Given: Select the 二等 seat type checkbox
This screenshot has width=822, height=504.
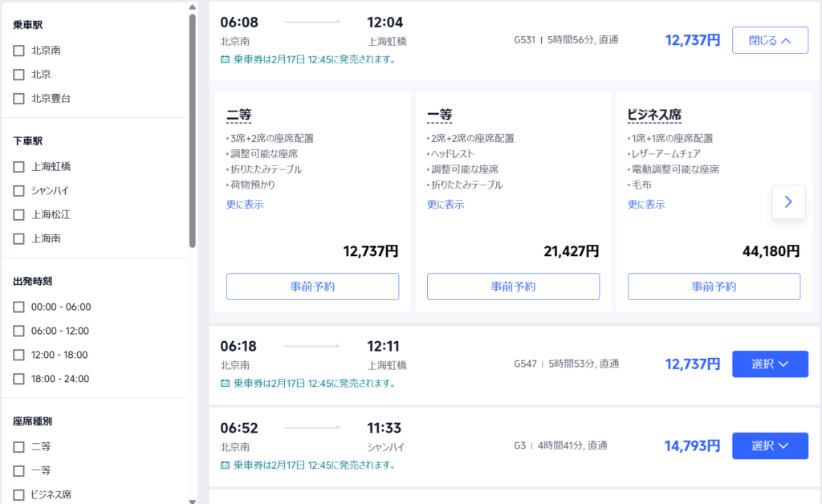Looking at the screenshot, I should [x=18, y=446].
